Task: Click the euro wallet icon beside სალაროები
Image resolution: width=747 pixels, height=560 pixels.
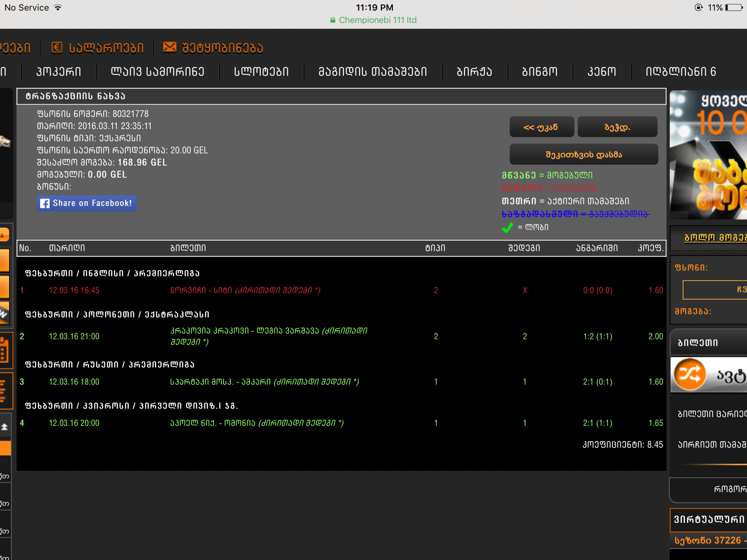Action: point(57,47)
